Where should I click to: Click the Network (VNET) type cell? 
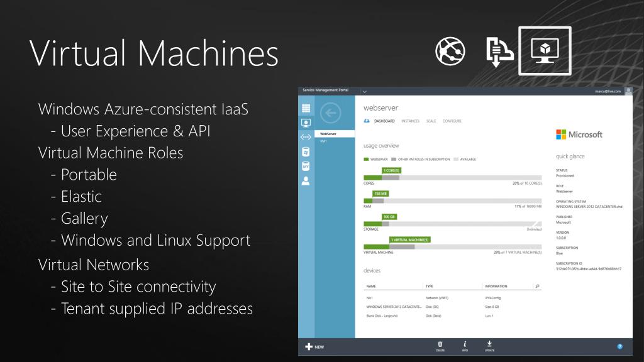pyautogui.click(x=437, y=298)
